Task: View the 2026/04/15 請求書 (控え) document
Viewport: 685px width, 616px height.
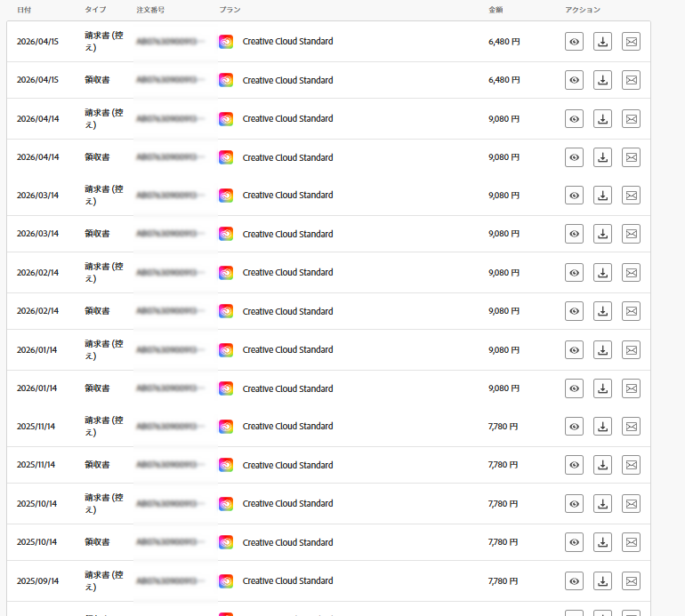Action: [x=574, y=42]
